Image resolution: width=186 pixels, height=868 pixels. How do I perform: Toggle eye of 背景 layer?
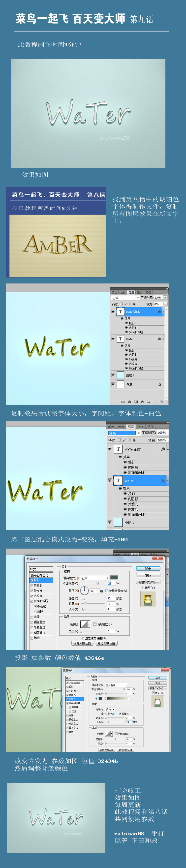point(113,384)
